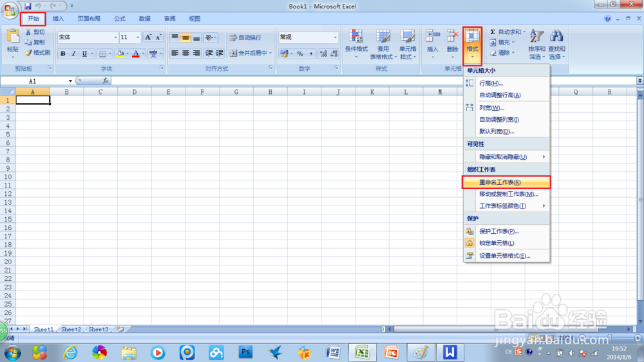Decrease indent

[209, 53]
